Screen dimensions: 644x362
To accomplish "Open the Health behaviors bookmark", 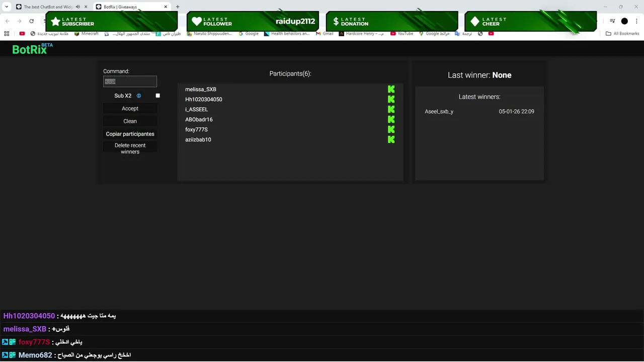I will pyautogui.click(x=287, y=34).
